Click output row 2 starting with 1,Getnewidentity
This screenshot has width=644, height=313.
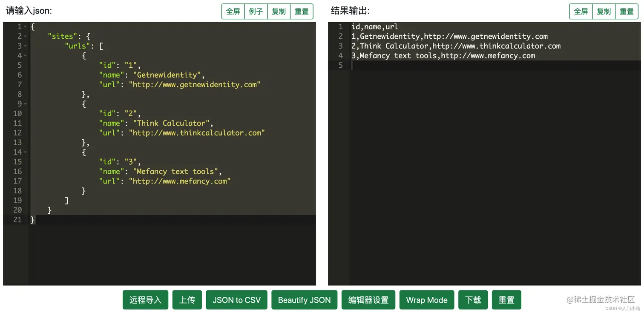pyautogui.click(x=449, y=36)
